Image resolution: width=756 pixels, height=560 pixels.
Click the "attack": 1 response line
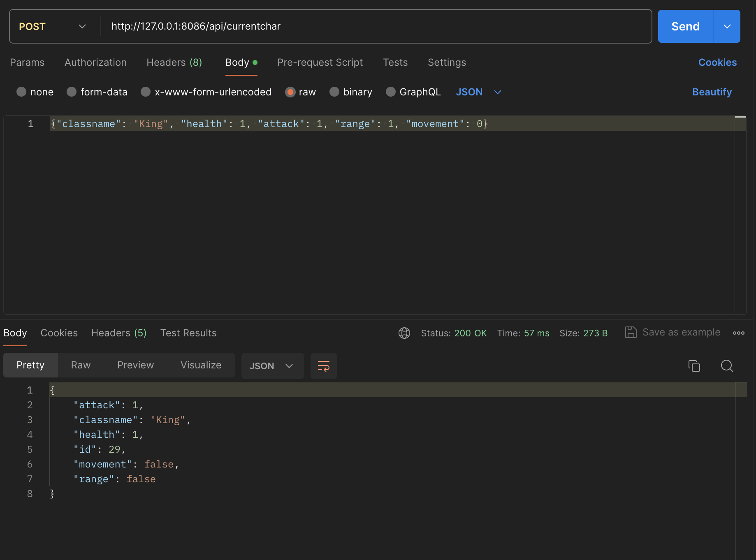pos(108,405)
